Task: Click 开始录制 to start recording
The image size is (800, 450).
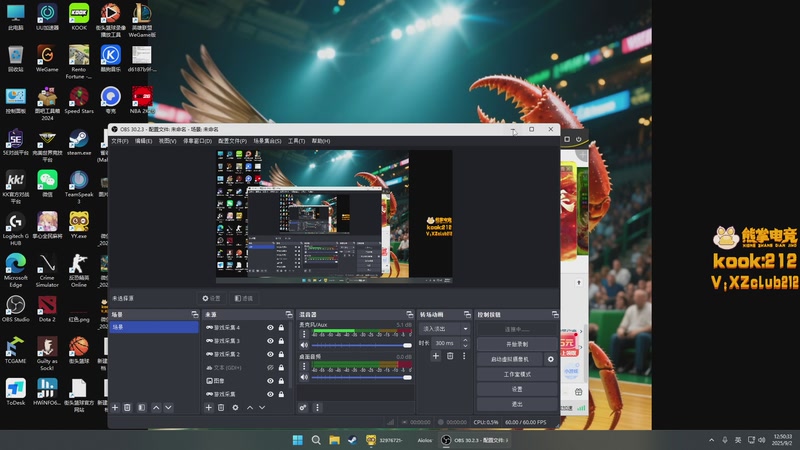Action: 517,344
